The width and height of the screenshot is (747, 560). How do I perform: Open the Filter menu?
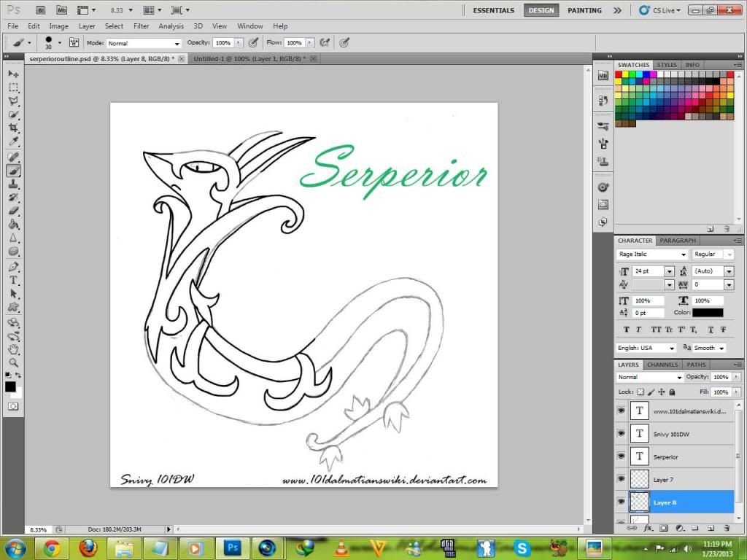point(141,26)
